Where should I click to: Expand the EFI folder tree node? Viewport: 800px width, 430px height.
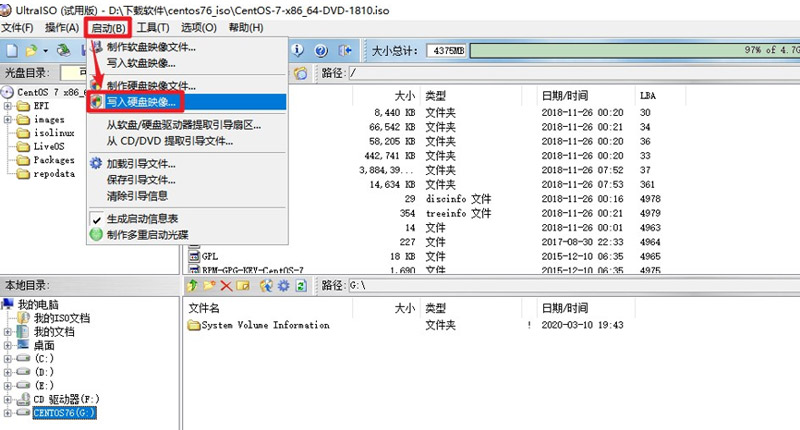pyautogui.click(x=9, y=105)
